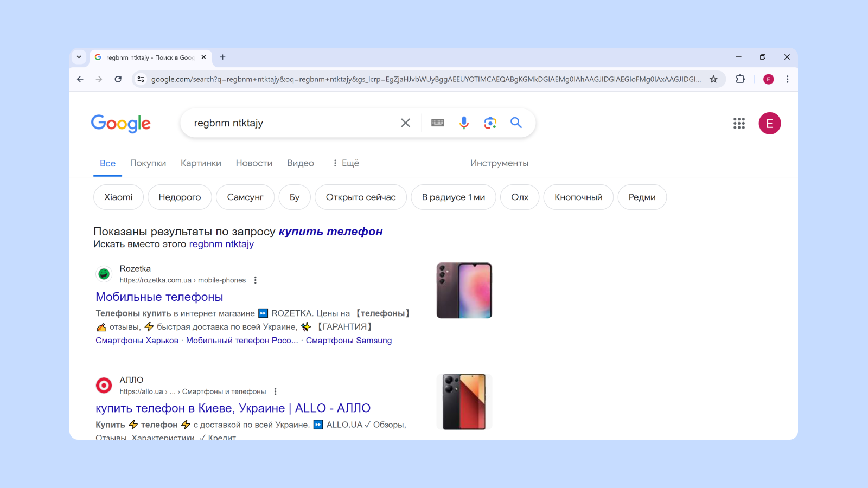Clear the search query with X
This screenshot has height=488, width=868.
point(405,123)
